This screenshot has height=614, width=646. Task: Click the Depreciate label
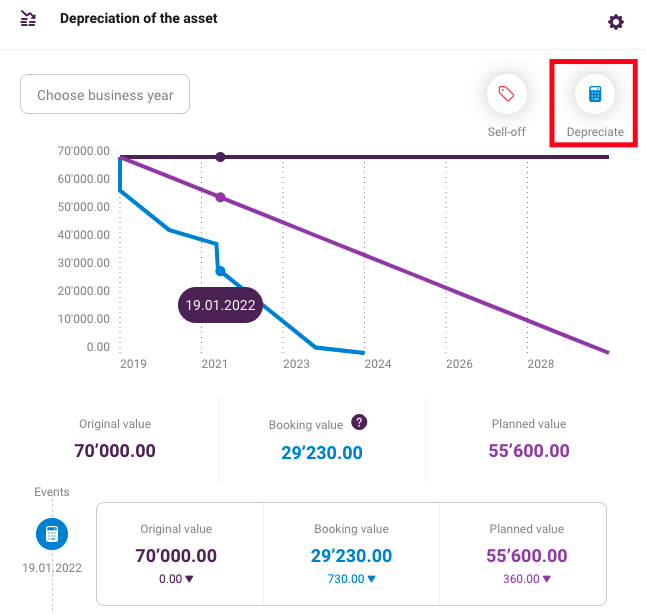(595, 132)
